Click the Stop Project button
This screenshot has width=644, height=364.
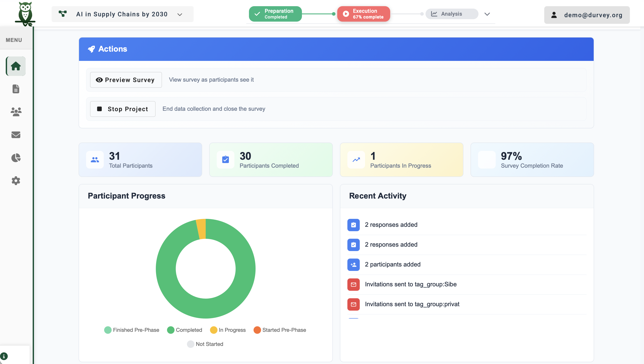click(122, 109)
